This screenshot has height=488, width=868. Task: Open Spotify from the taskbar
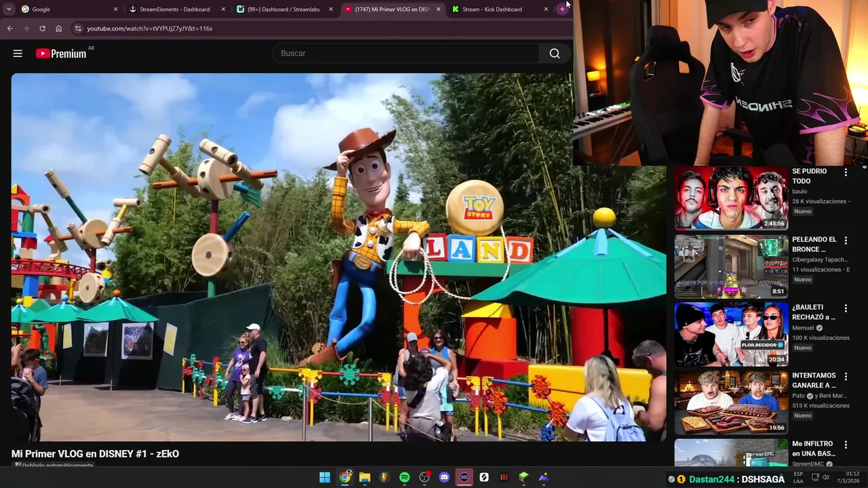[405, 478]
